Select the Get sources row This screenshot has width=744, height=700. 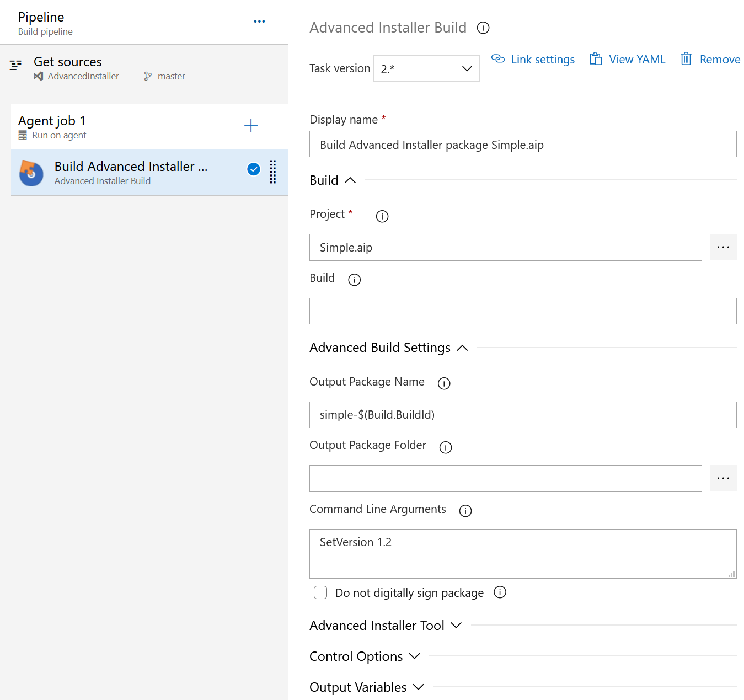pos(144,68)
